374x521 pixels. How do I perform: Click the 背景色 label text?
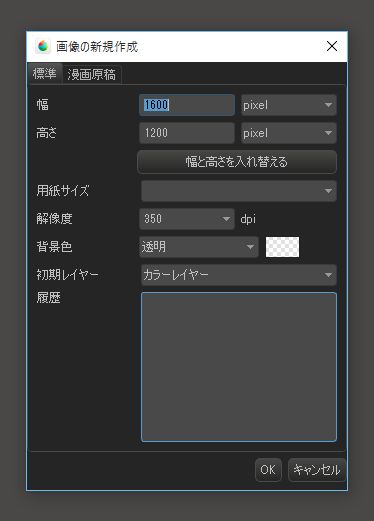point(54,247)
